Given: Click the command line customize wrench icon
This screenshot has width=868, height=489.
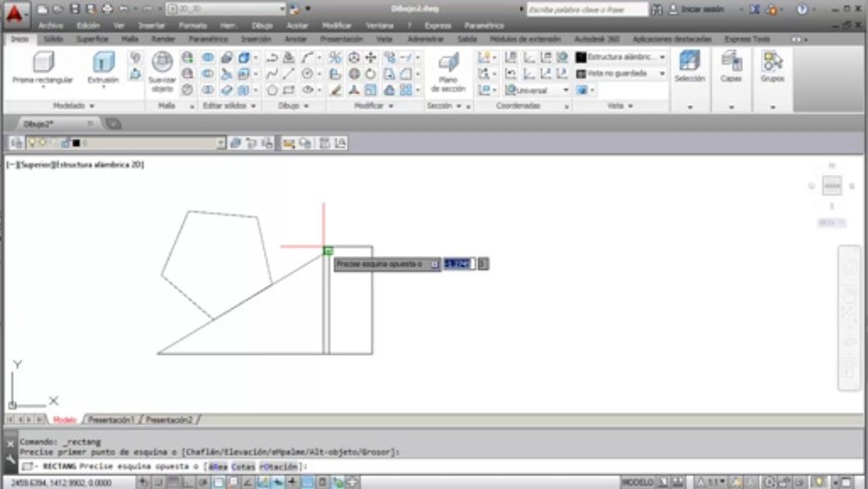Looking at the screenshot, I should (10, 459).
